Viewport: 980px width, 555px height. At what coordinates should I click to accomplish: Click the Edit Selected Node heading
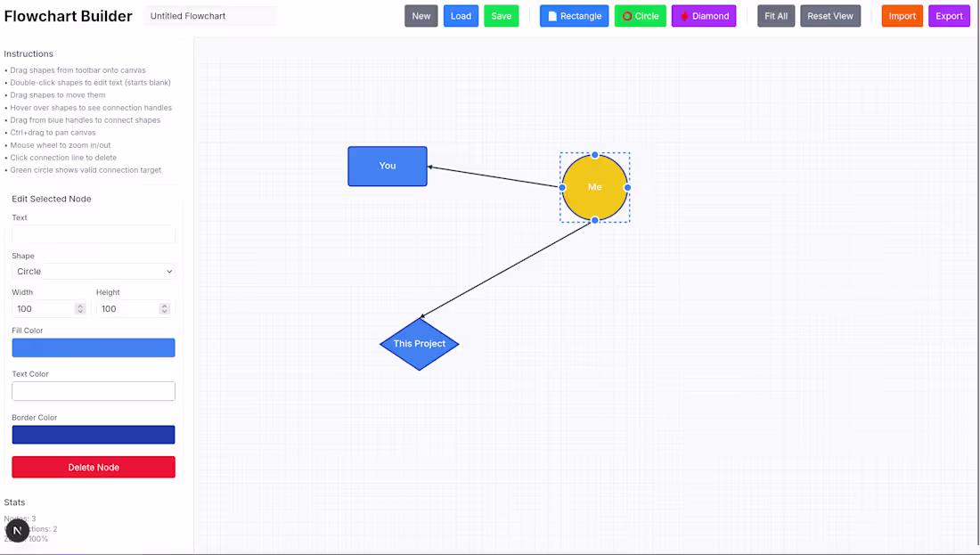click(52, 199)
